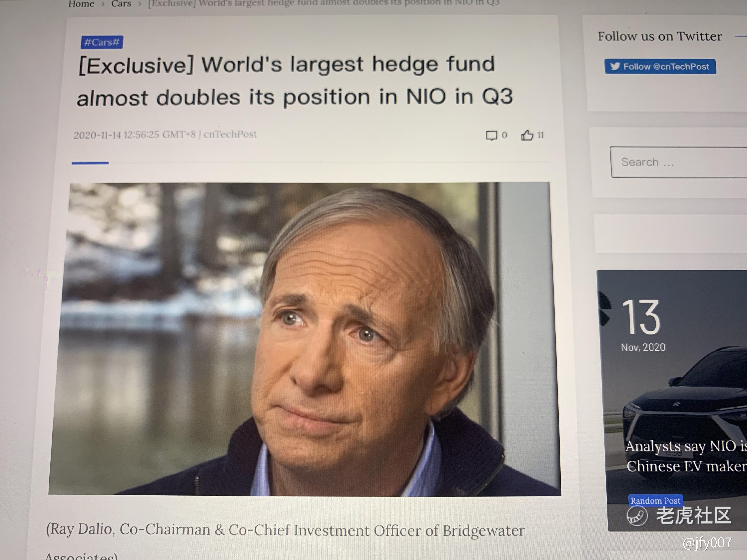747x560 pixels.
Task: Click the breadcrumb arrow after Home
Action: click(x=103, y=4)
